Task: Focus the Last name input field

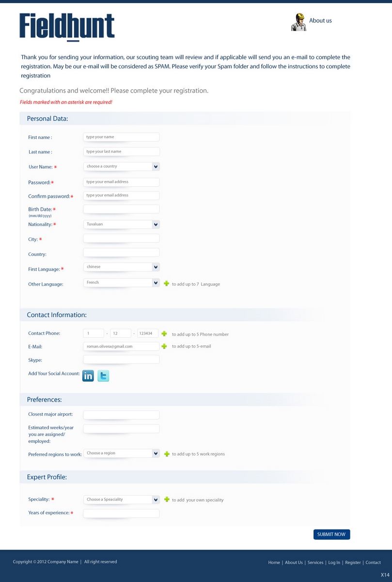Action: point(121,152)
